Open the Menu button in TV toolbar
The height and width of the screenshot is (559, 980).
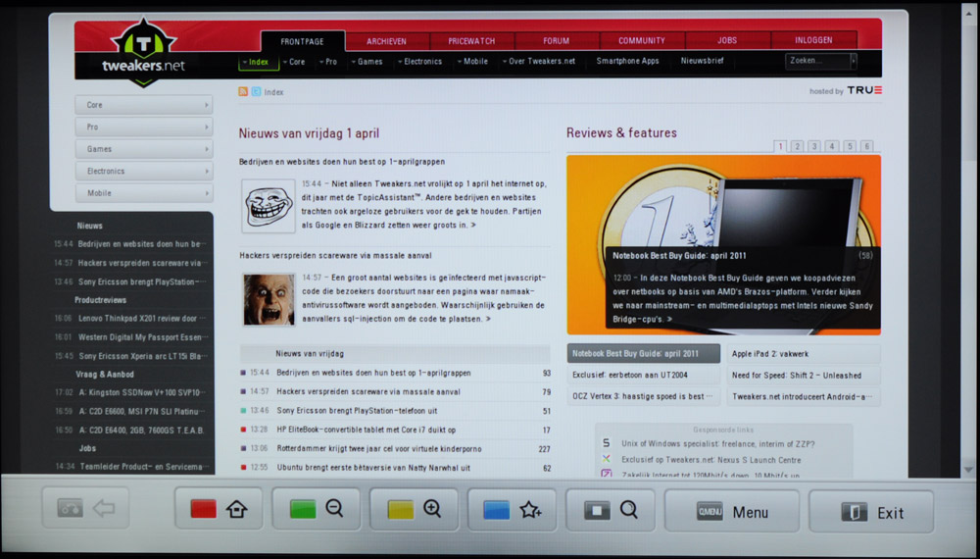[x=732, y=512]
